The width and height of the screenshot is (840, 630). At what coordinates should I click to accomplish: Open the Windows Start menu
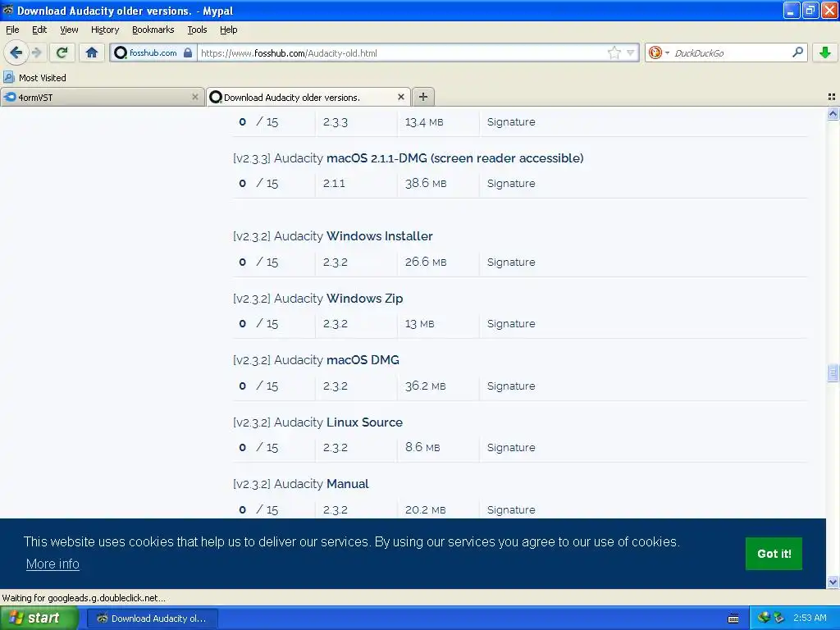pos(39,618)
